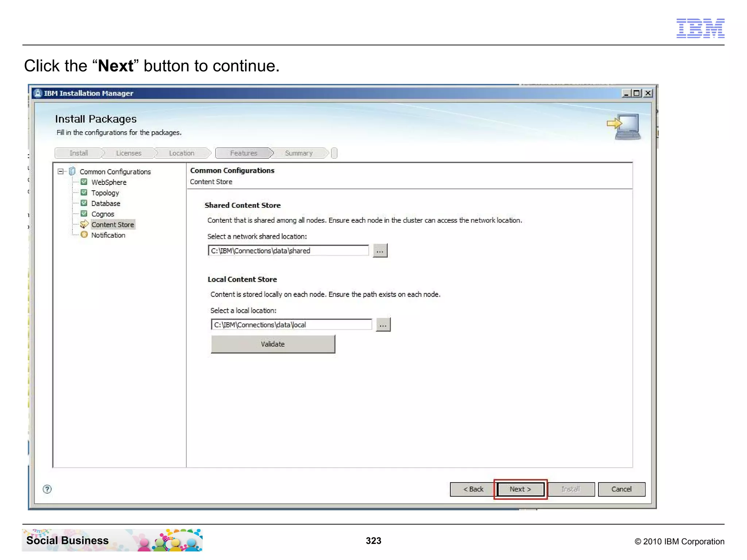Click the Database green check icon

(x=84, y=203)
